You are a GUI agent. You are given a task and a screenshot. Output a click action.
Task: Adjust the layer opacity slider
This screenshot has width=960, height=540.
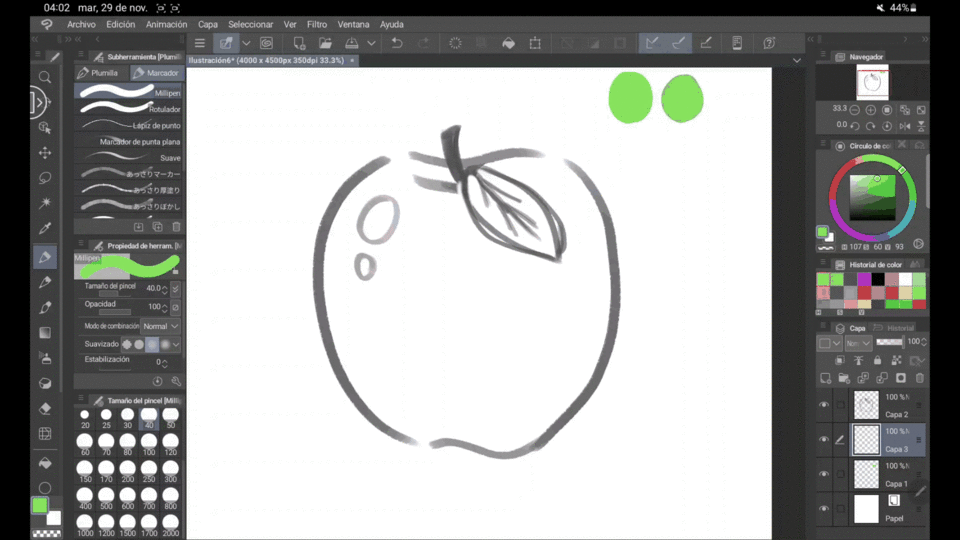pos(890,342)
